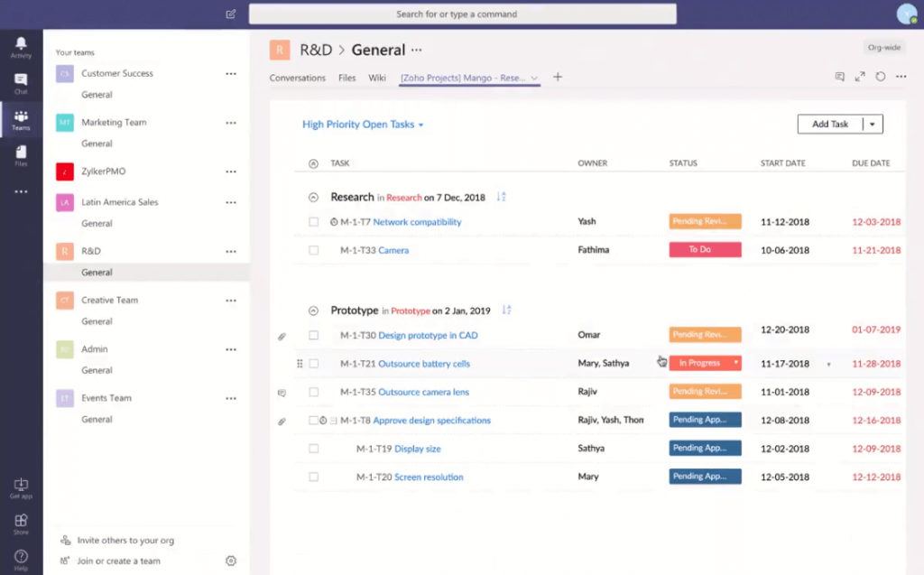This screenshot has width=924, height=575.
Task: Click comment icon on Outsource camera lens row
Action: [x=282, y=393]
